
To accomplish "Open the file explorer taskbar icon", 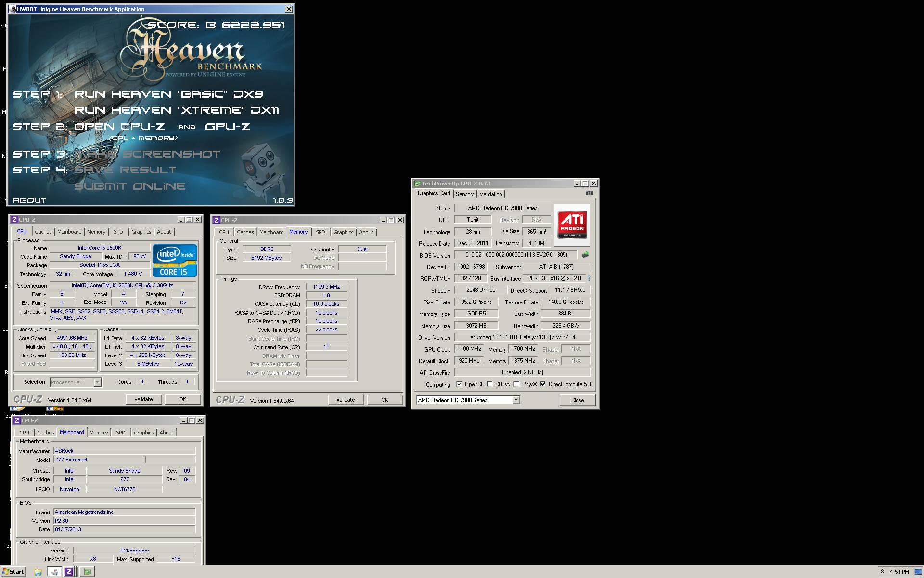I will click(38, 572).
